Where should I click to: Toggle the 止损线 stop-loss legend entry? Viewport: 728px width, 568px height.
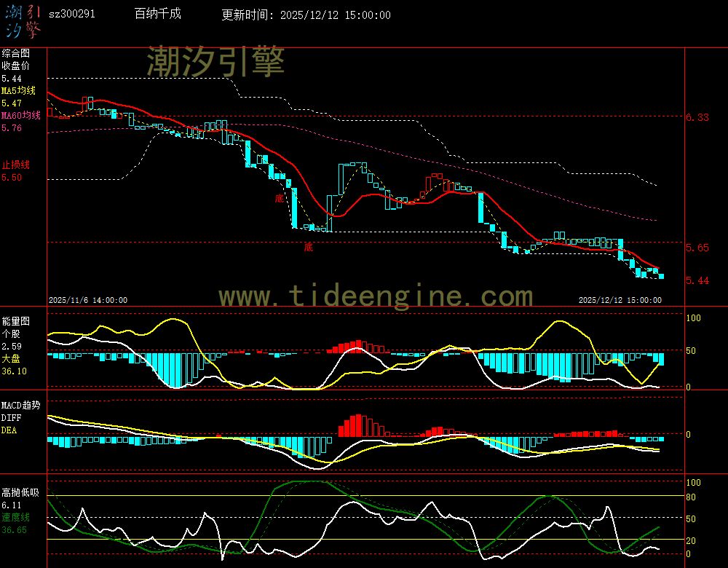pos(15,165)
